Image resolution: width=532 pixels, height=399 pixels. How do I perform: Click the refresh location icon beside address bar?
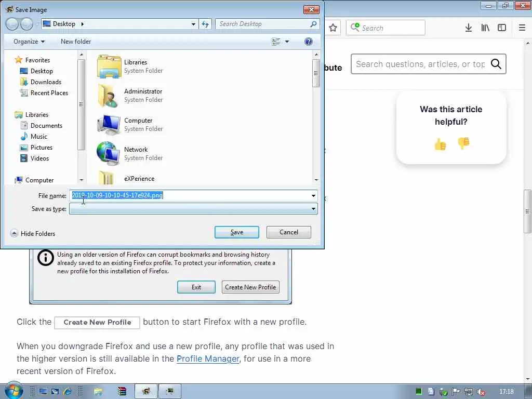(x=205, y=24)
